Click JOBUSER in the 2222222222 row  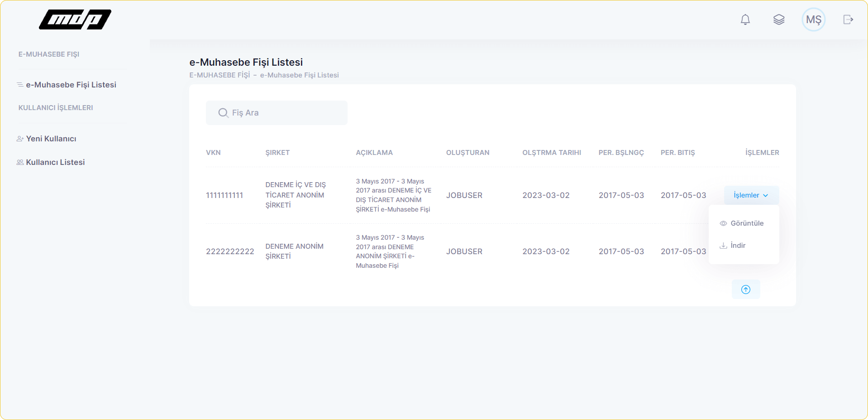coord(464,251)
